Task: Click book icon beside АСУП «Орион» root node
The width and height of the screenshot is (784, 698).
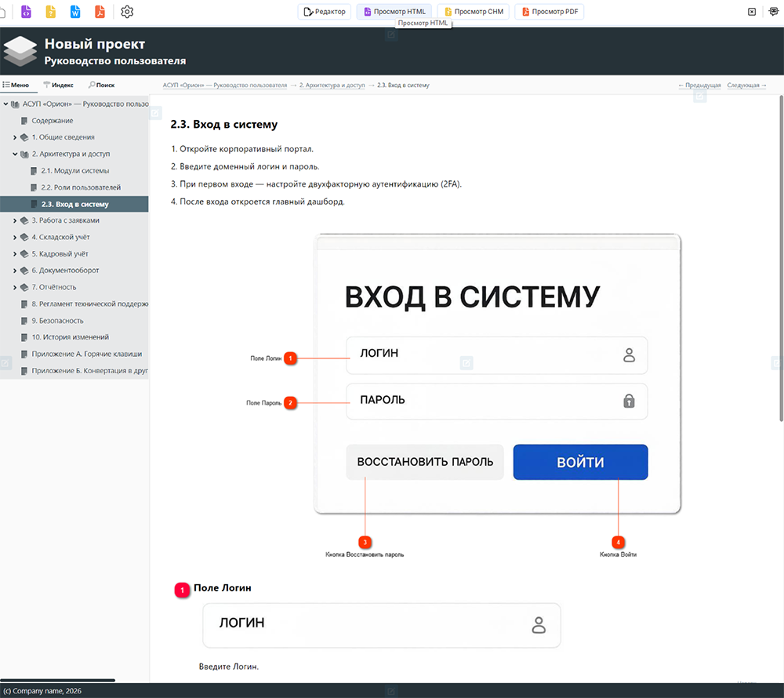Action: [15, 104]
